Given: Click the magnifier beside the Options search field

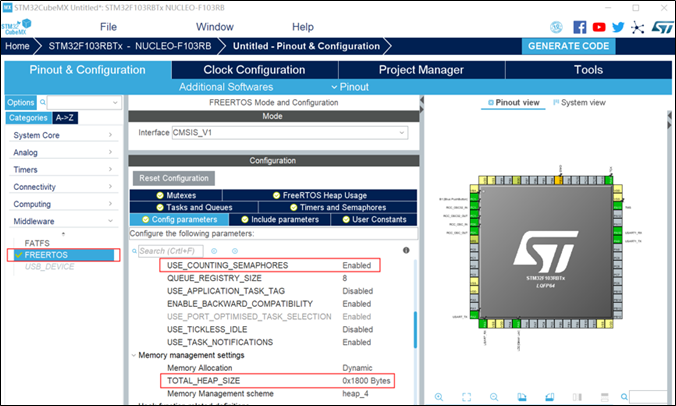Looking at the screenshot, I should tap(43, 102).
